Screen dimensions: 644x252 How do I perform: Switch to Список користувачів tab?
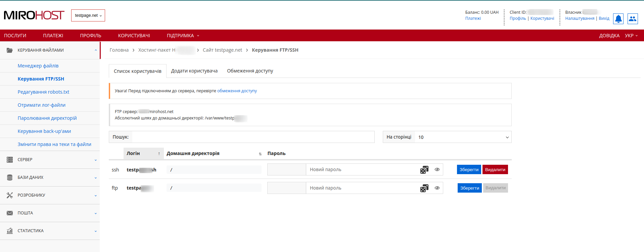point(138,71)
